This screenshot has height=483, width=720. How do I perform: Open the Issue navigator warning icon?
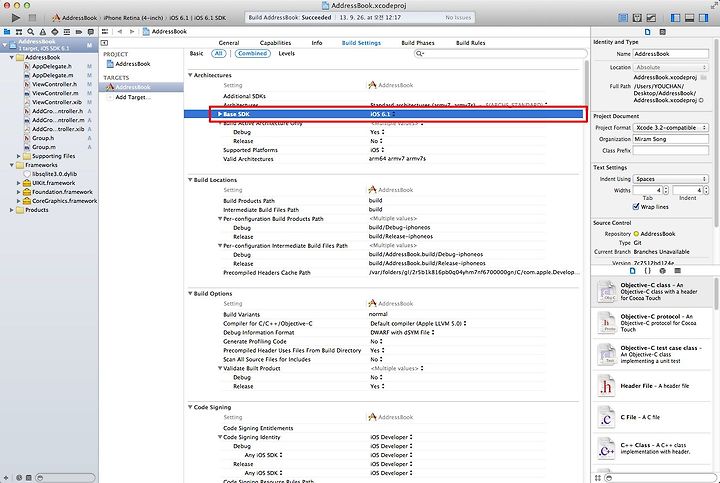pos(43,32)
